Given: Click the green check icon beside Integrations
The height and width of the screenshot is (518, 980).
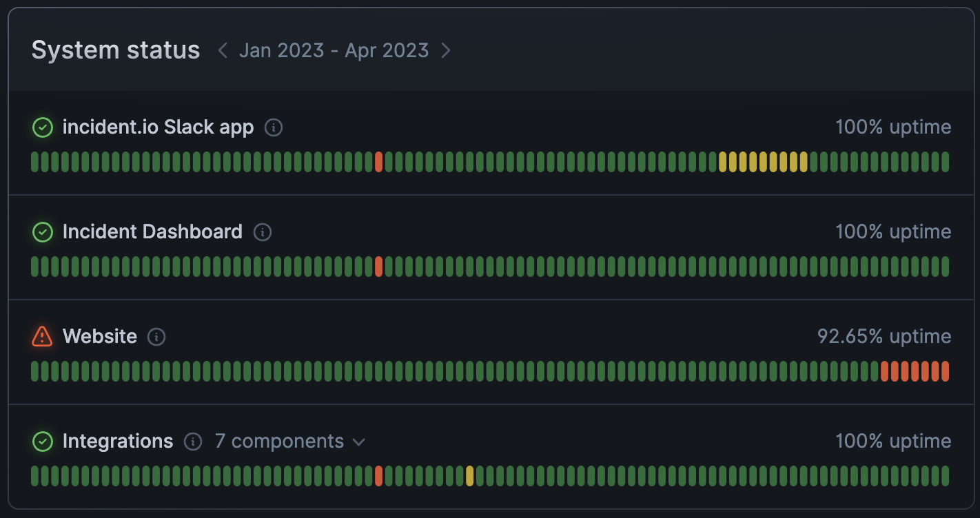Looking at the screenshot, I should click(42, 442).
